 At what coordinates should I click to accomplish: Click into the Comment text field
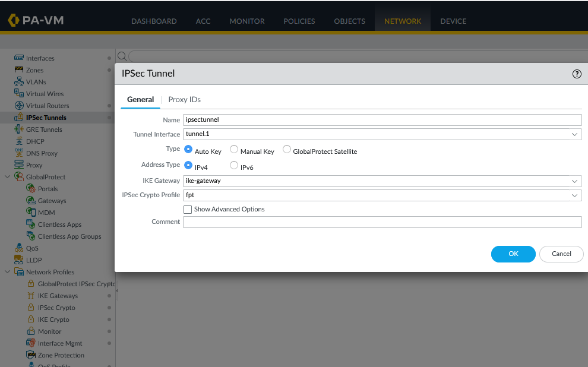pyautogui.click(x=382, y=222)
